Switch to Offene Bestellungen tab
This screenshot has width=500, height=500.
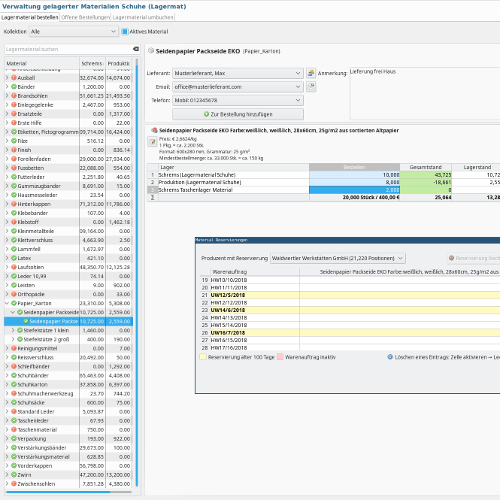pos(85,17)
